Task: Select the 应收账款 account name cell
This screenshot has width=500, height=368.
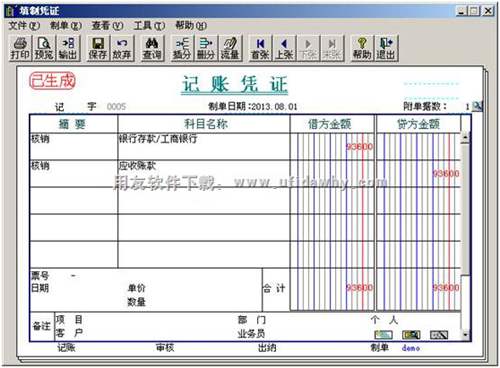Action: tap(203, 173)
